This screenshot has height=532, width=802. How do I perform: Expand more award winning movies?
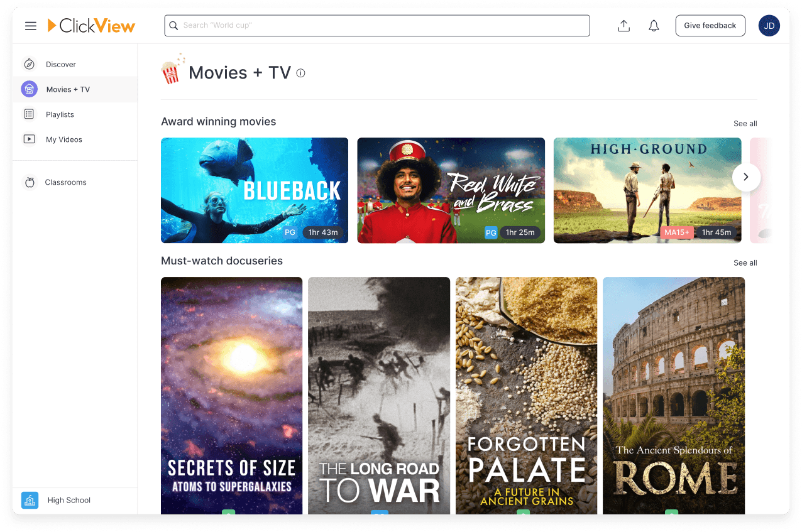coord(745,124)
